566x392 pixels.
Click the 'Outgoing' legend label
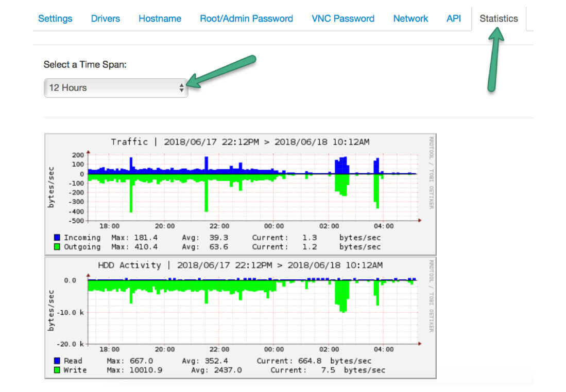[x=82, y=247]
